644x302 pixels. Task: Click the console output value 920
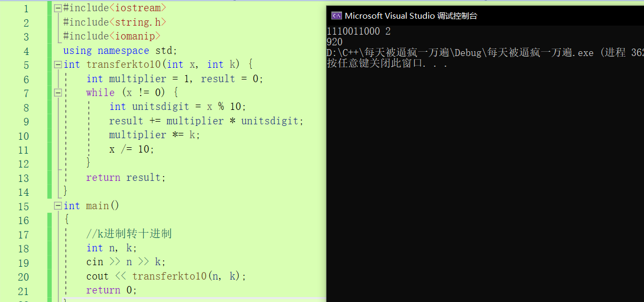pyautogui.click(x=335, y=42)
